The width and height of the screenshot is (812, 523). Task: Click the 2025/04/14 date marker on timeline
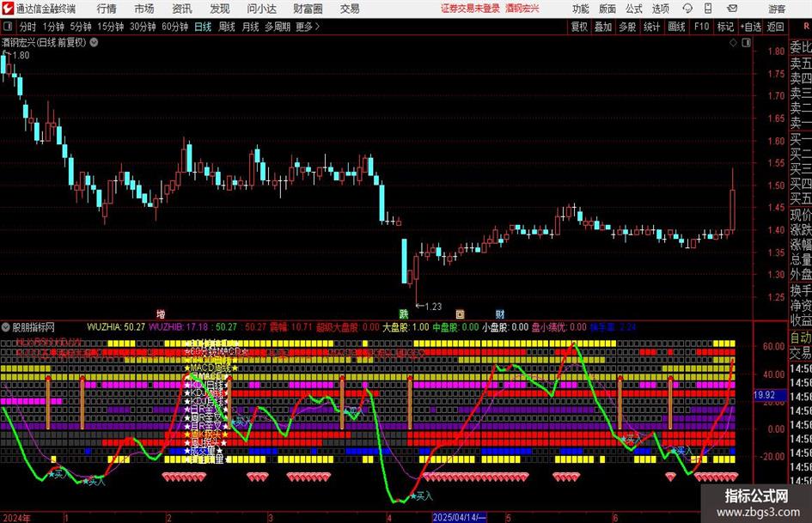pyautogui.click(x=460, y=517)
